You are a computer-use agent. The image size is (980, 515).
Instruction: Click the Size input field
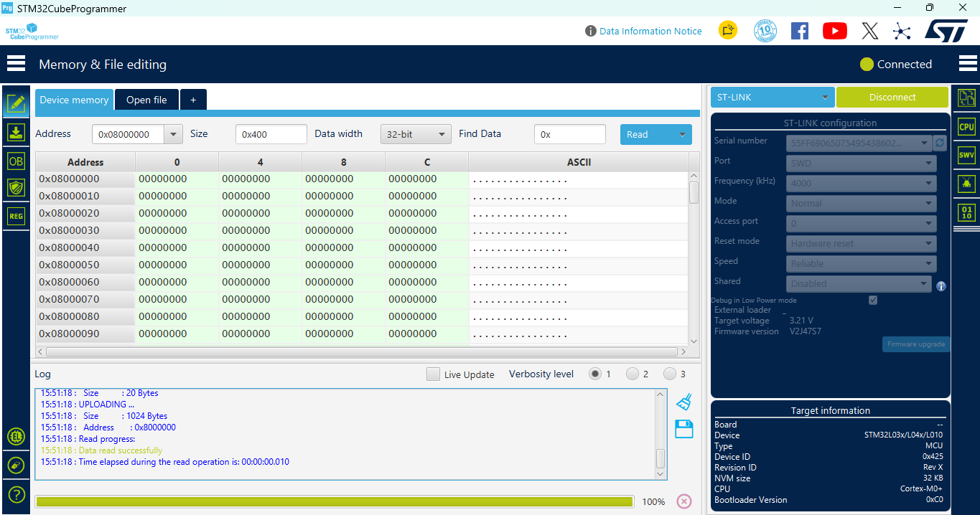point(271,134)
